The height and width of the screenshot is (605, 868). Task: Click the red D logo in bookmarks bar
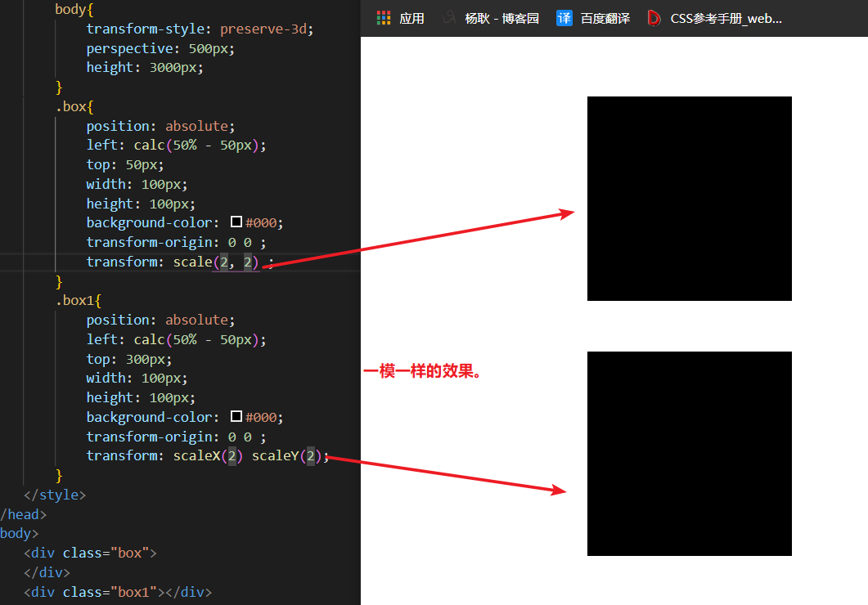tap(653, 18)
